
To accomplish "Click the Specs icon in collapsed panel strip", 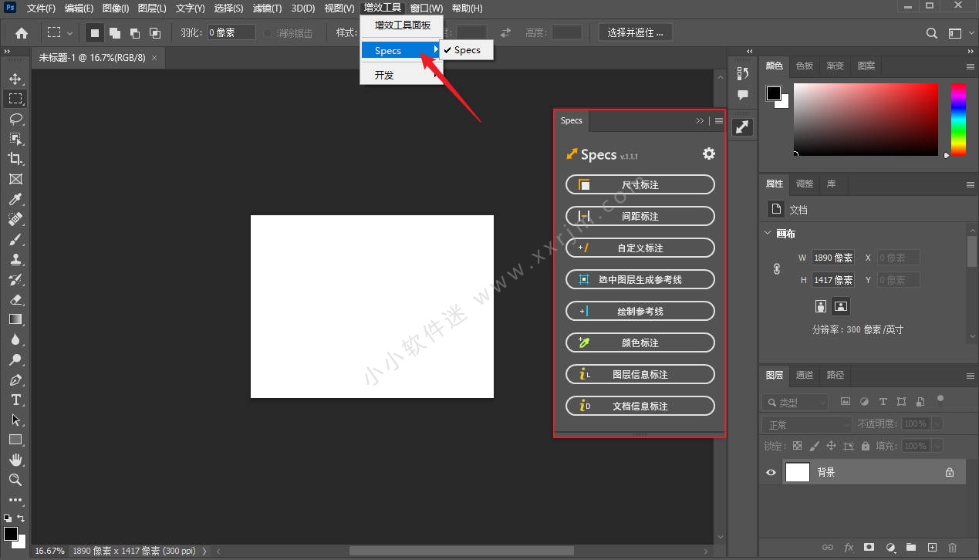I will [742, 127].
